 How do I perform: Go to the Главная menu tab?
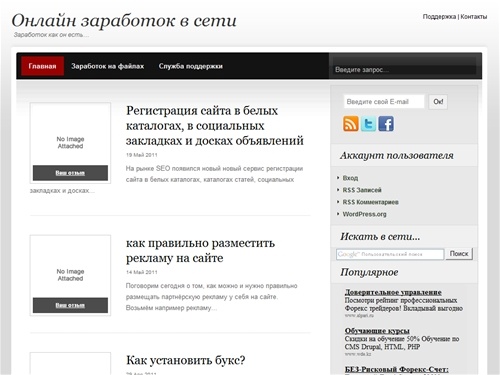click(42, 66)
